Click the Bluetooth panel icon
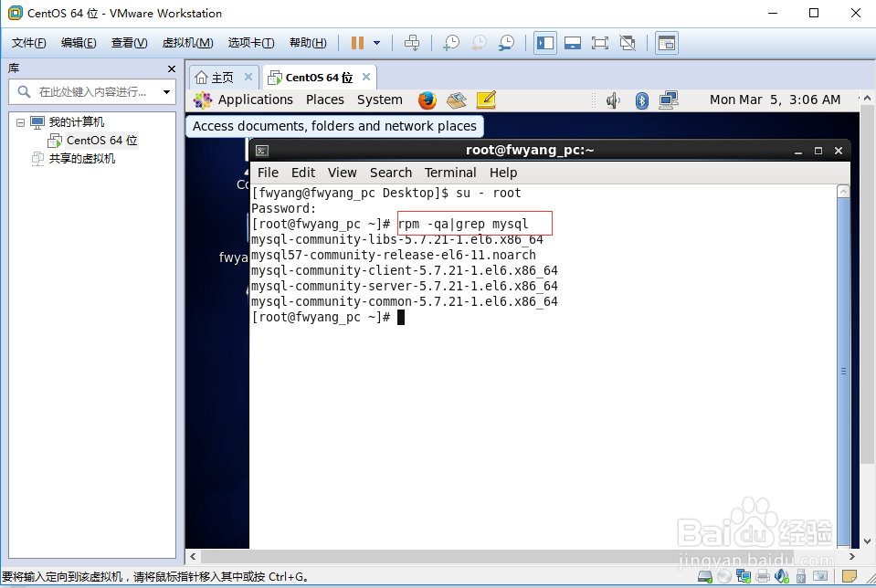876x588 pixels. coord(642,100)
